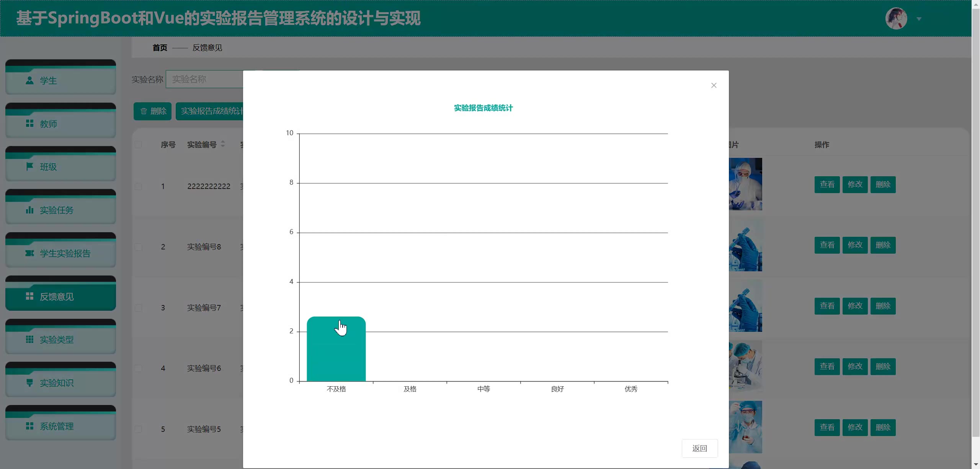Screen dimensions: 980x469
Task: Click the grid icon beside 实验类型
Action: point(29,339)
